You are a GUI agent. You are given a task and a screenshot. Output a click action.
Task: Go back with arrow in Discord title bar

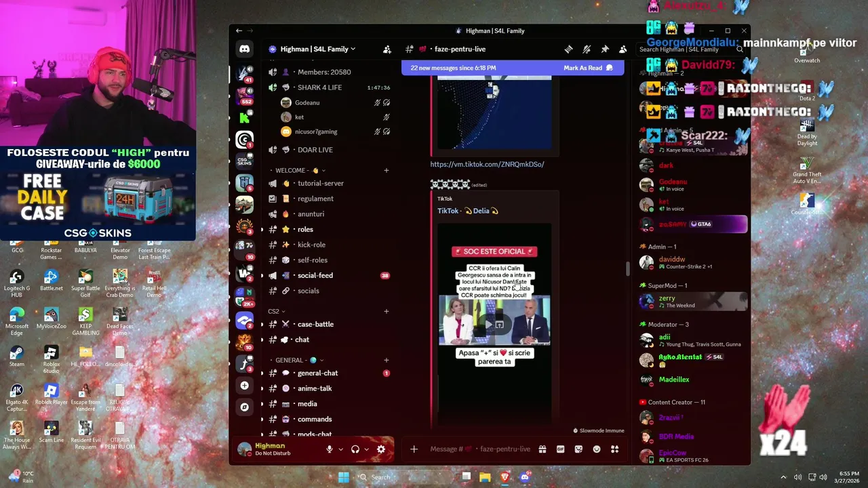tap(239, 30)
